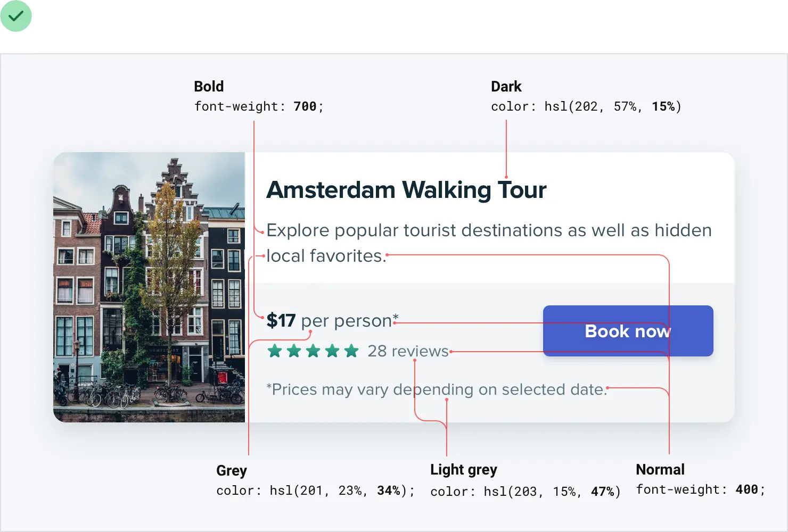This screenshot has width=788, height=532.
Task: Click the green checkmark badge icon
Action: click(17, 16)
